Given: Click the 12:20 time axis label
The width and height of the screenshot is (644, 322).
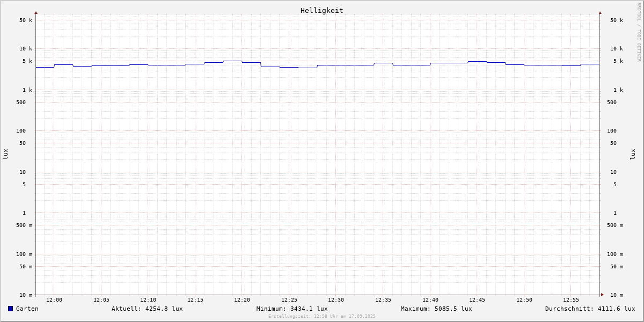Looking at the screenshot, I should [x=242, y=300].
